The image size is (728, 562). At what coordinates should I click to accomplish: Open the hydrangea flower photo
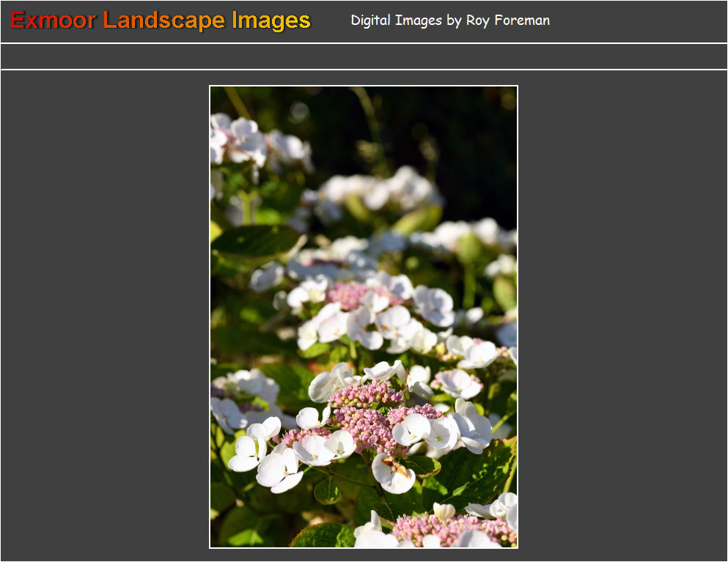pyautogui.click(x=364, y=317)
